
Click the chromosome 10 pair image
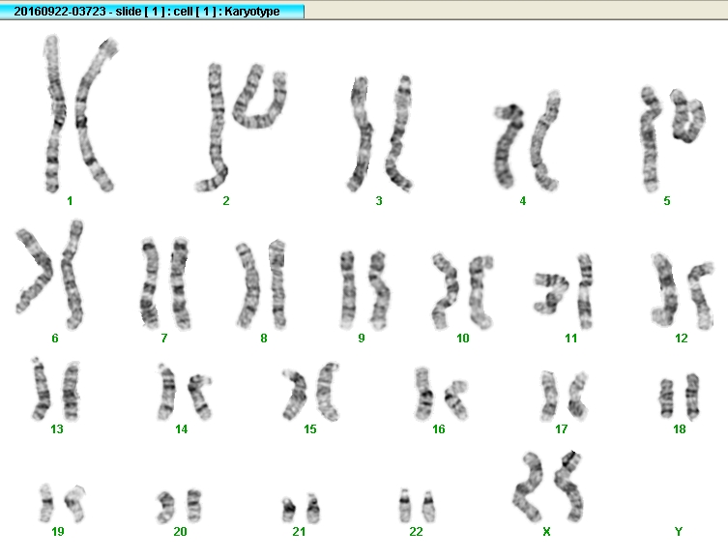pyautogui.click(x=462, y=292)
